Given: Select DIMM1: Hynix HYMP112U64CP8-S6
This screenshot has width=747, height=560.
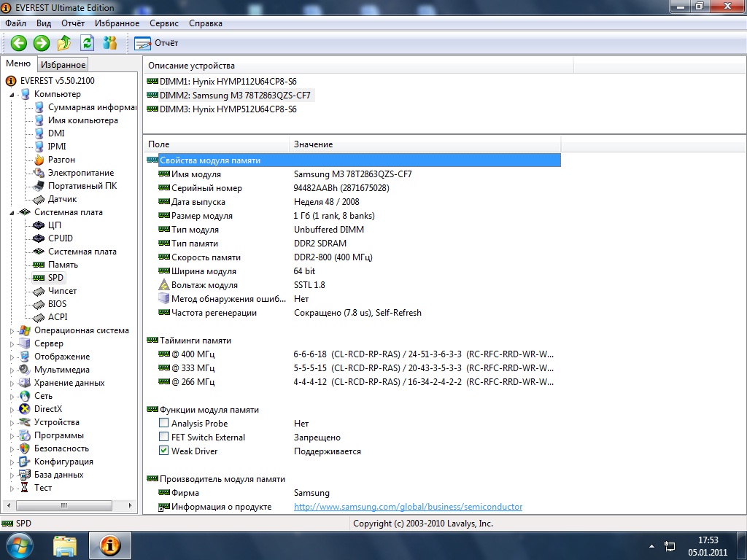Looking at the screenshot, I should 228,82.
